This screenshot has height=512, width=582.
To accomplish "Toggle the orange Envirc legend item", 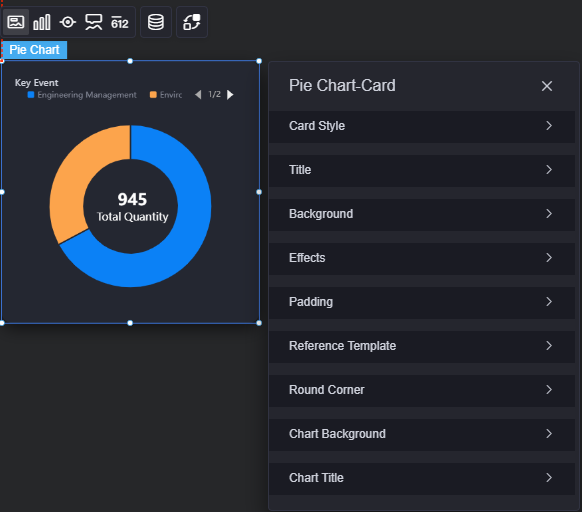I will point(166,95).
